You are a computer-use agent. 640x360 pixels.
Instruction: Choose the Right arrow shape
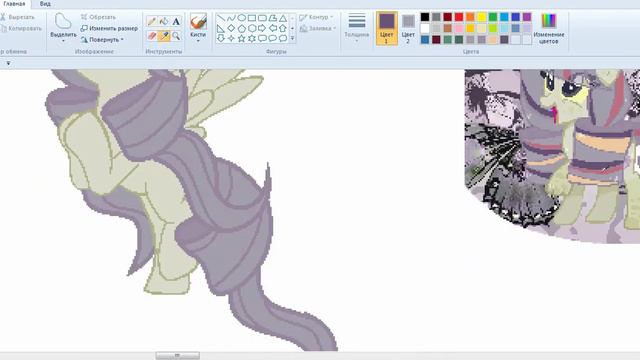click(262, 28)
